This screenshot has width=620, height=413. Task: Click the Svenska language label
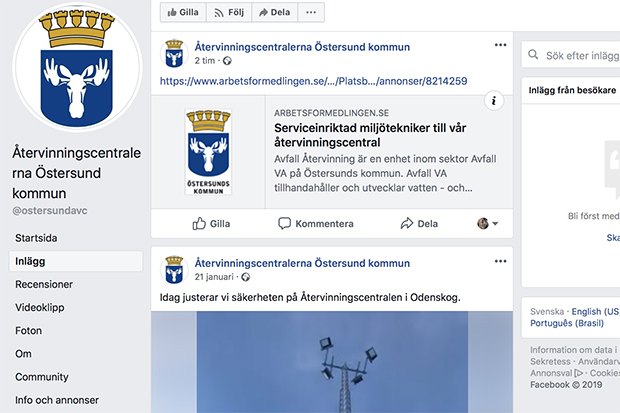547,312
